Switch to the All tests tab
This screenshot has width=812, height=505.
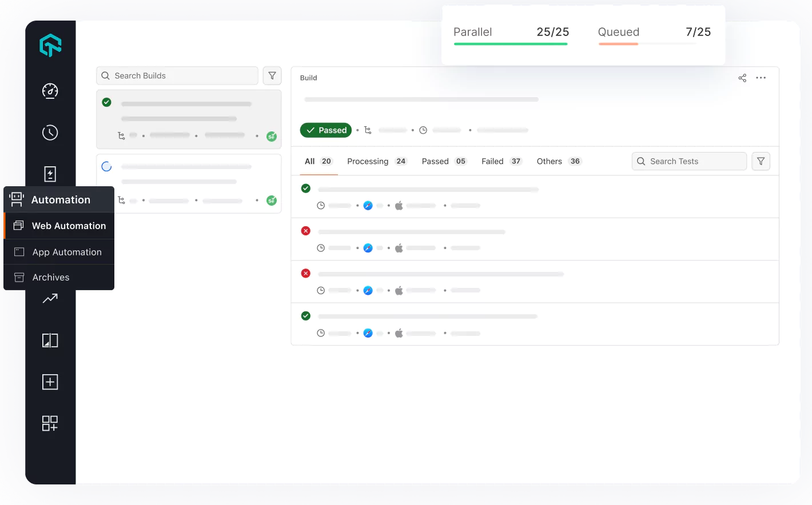319,161
